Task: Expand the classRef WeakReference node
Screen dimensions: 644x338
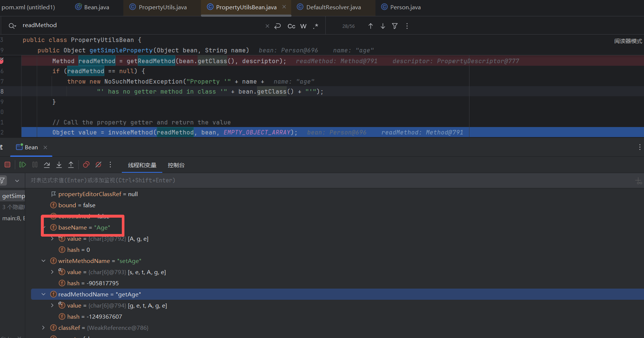Action: click(43, 328)
